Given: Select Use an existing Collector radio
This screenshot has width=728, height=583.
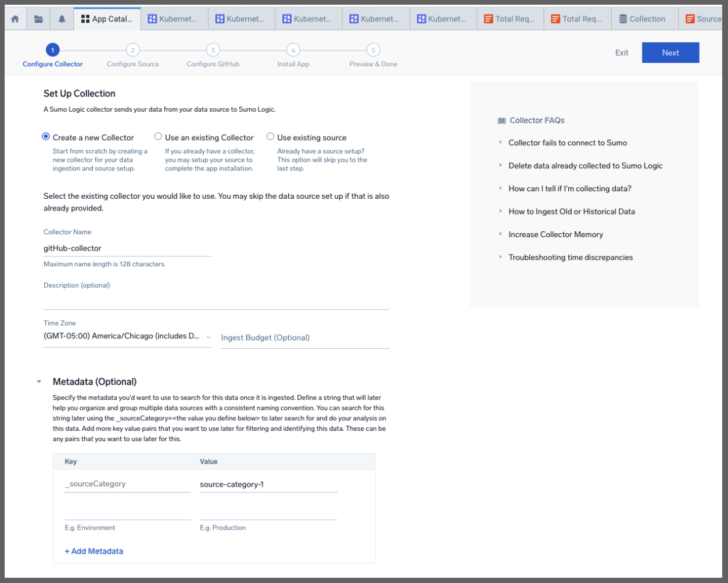Looking at the screenshot, I should (158, 137).
